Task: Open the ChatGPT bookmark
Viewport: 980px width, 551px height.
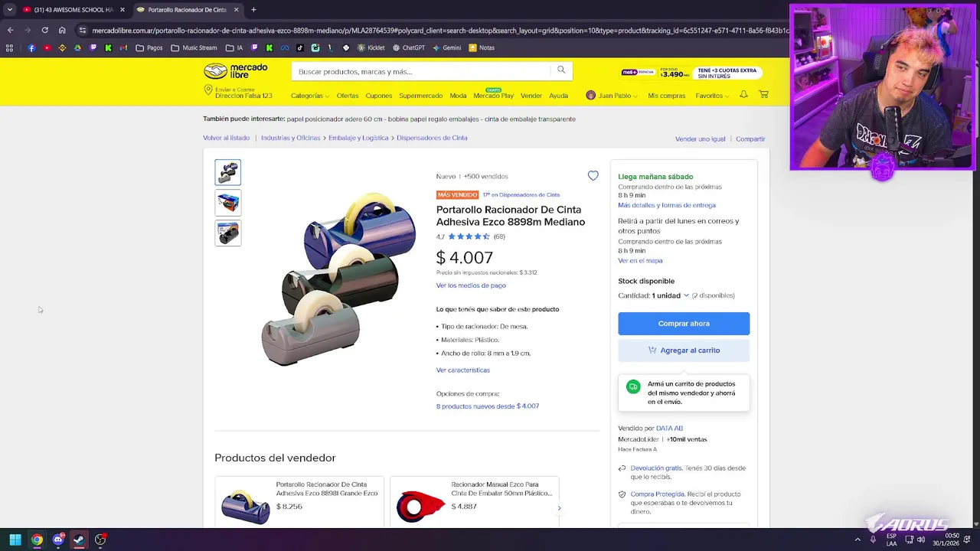Action: [408, 47]
